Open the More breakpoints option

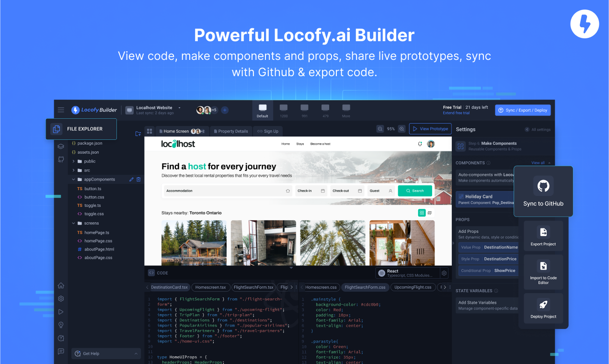[x=346, y=111]
